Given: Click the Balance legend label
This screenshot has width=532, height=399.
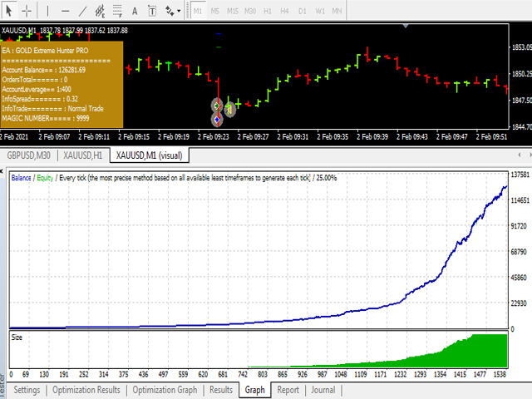Looking at the screenshot, I should coord(21,178).
